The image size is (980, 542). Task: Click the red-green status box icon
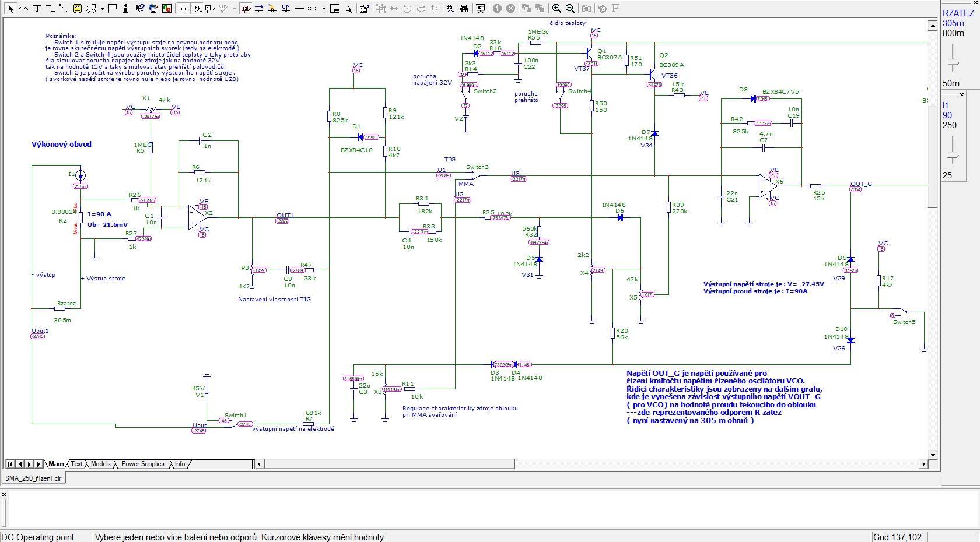167,9
